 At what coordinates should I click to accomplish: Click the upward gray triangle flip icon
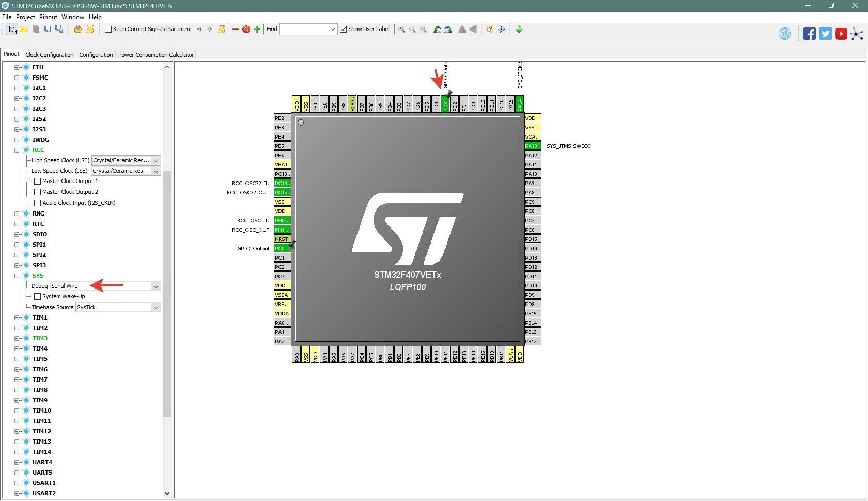462,29
